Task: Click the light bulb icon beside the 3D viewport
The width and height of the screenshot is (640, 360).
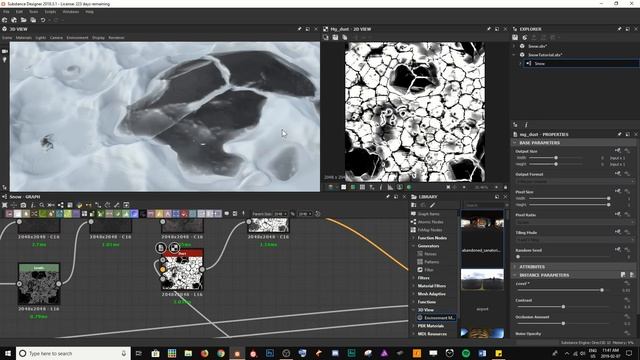Action: pyautogui.click(x=5, y=60)
